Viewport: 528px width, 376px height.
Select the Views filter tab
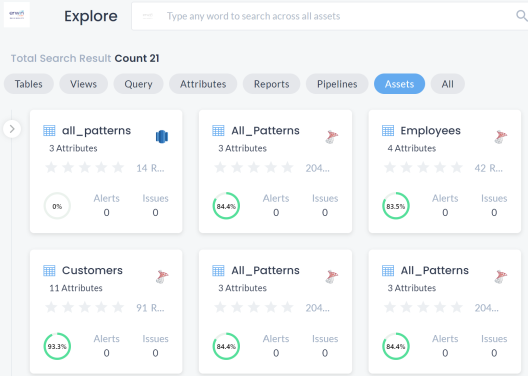click(84, 84)
